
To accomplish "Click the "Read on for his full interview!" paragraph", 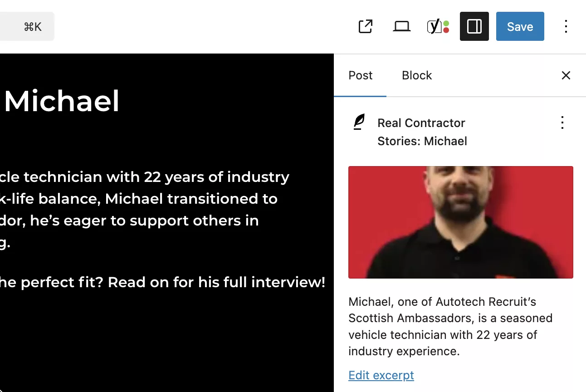I will click(162, 282).
